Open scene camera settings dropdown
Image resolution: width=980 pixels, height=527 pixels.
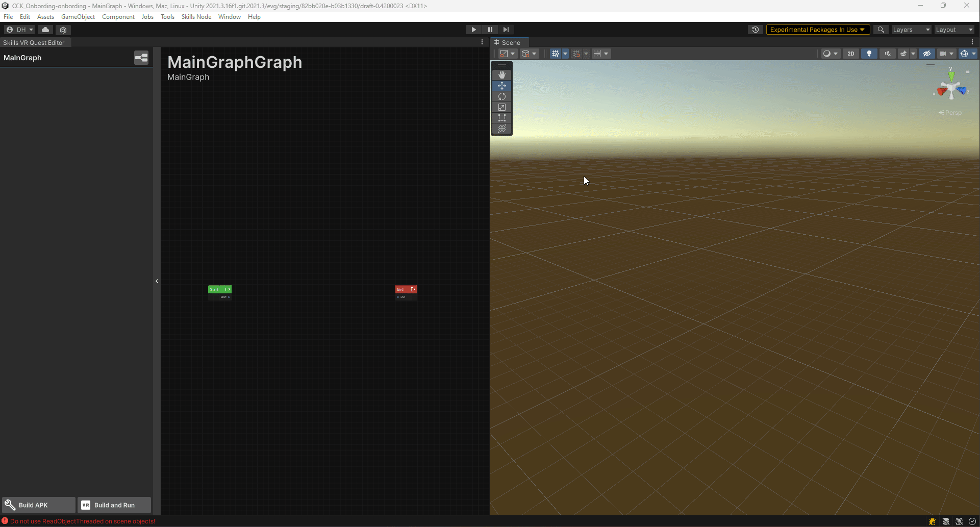946,54
